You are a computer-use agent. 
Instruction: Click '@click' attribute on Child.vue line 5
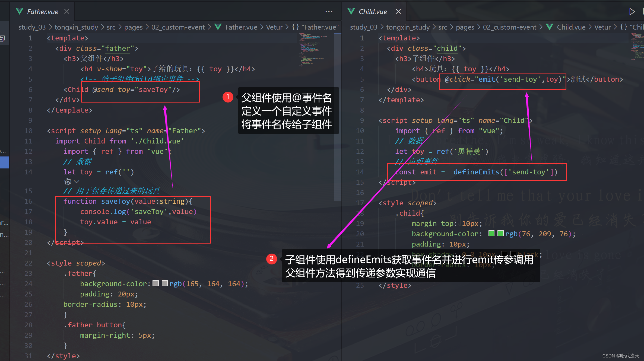click(458, 79)
